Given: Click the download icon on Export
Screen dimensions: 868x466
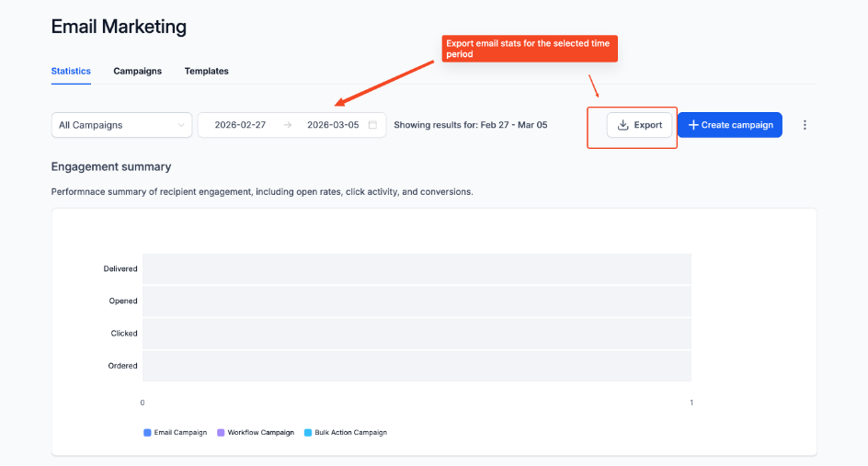Looking at the screenshot, I should (x=622, y=125).
